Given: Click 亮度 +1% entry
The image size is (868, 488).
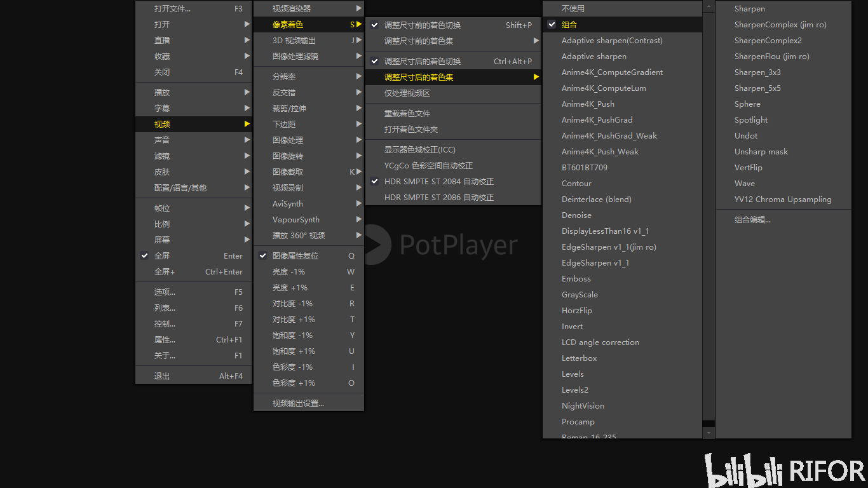Looking at the screenshot, I should click(x=309, y=287).
